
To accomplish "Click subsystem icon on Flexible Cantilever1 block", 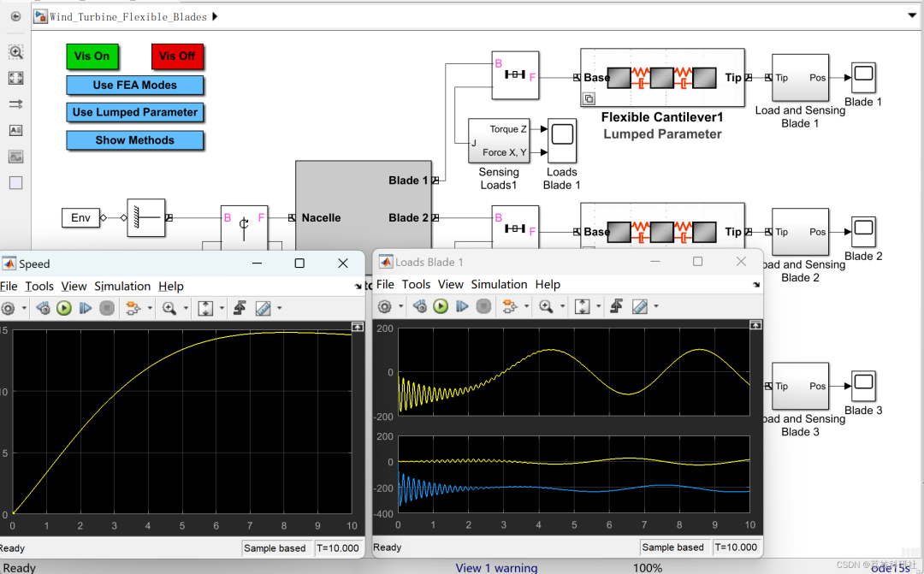I will (589, 99).
